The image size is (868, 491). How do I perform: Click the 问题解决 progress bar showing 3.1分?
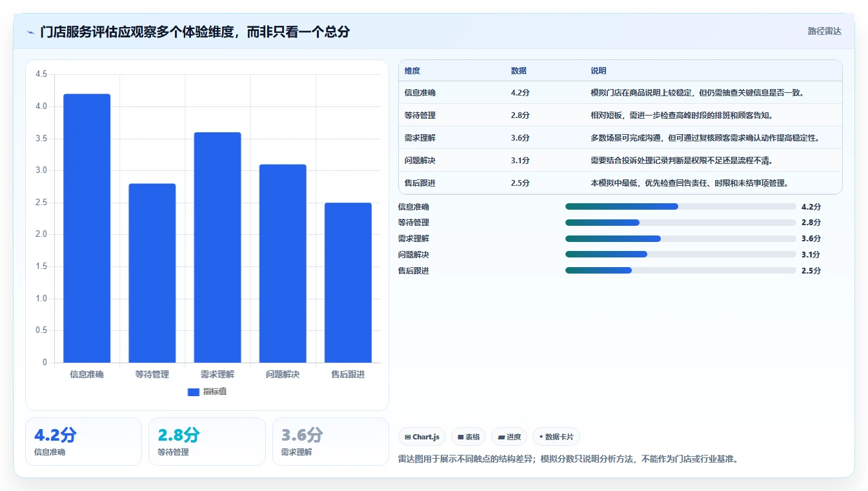pos(681,255)
